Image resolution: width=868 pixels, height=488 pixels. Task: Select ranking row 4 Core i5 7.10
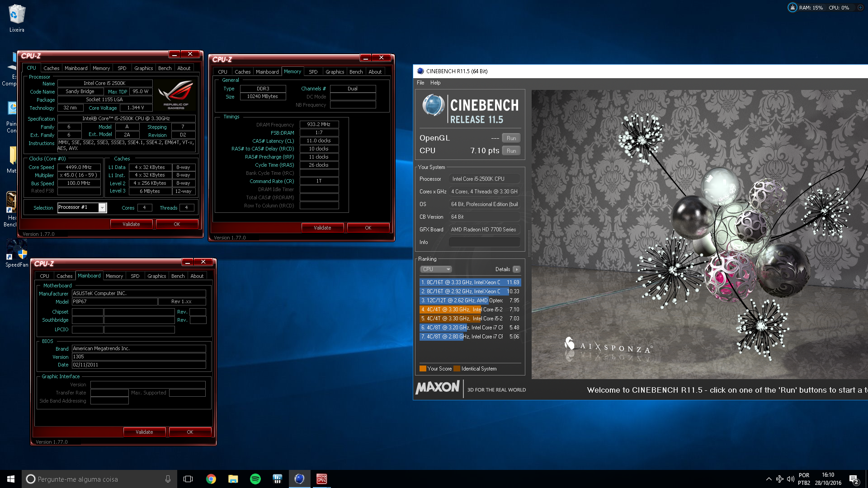click(470, 310)
